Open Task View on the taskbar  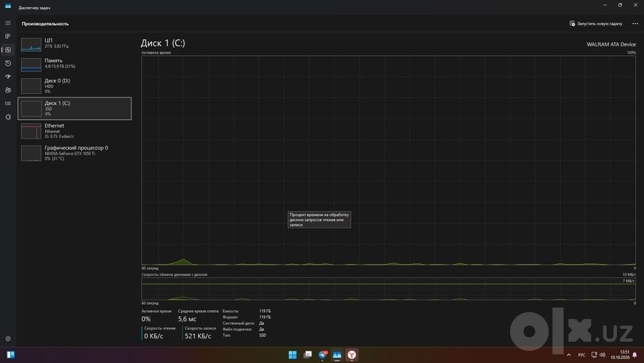[x=307, y=355]
